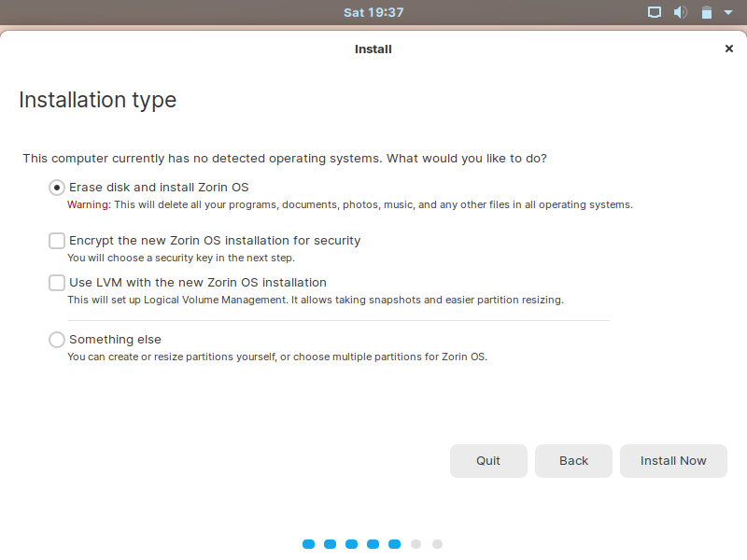Go Back to previous step
The image size is (747, 560).
tap(573, 461)
